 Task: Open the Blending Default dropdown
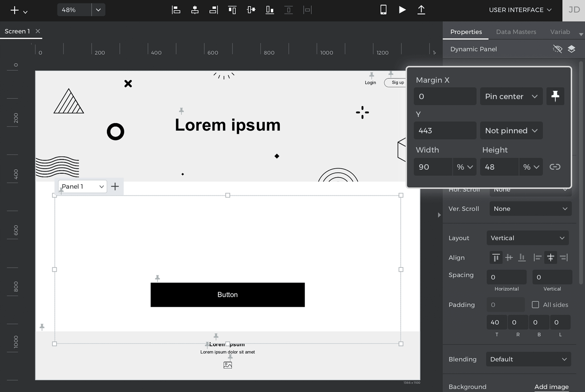528,359
